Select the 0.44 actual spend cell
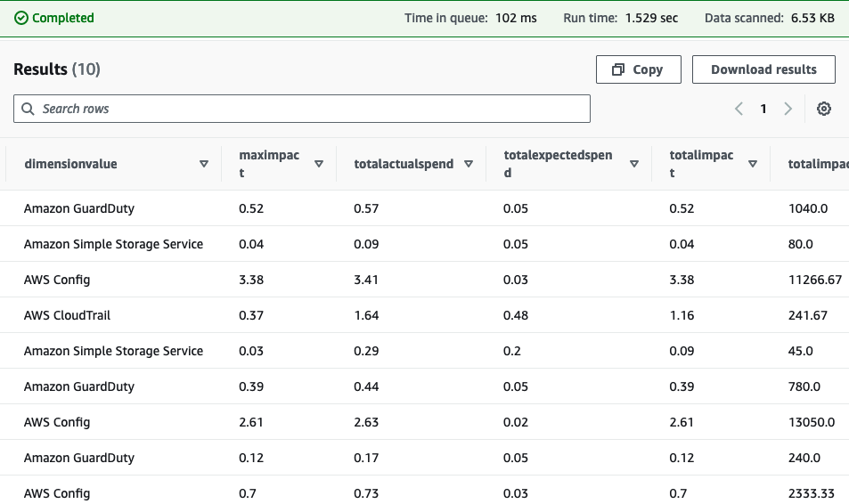Screen dimensions: 849x504 (x=366, y=386)
